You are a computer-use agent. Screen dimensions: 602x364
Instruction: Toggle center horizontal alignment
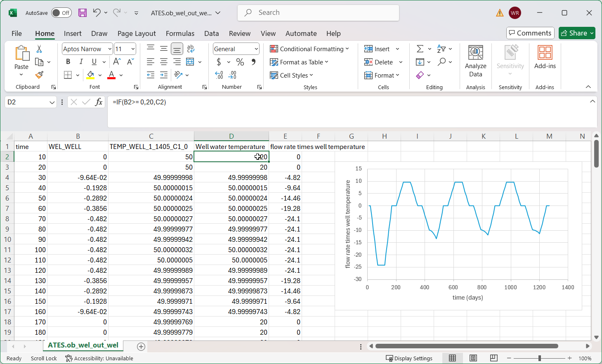click(164, 62)
